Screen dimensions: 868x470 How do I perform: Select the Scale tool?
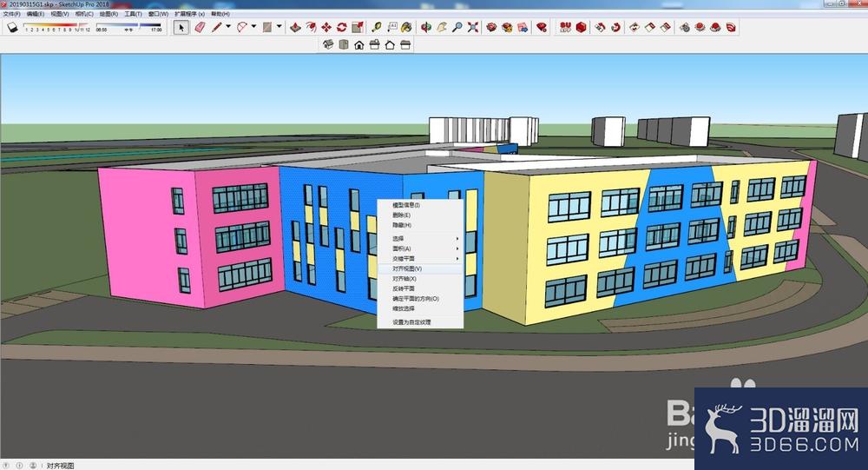pyautogui.click(x=358, y=27)
